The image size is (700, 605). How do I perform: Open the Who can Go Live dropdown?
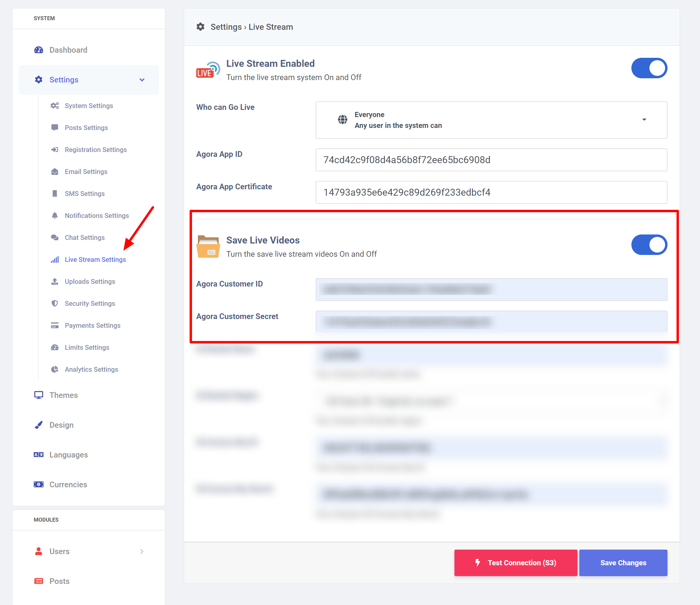[491, 120]
